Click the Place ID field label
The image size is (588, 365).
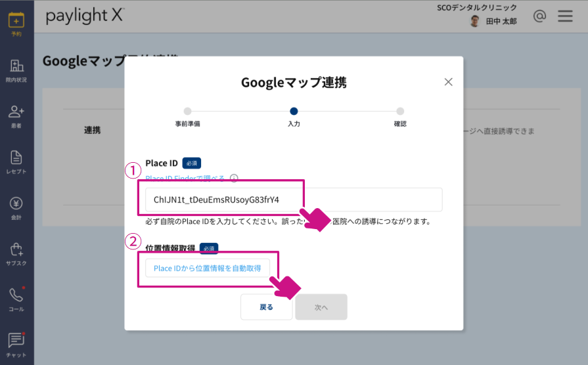(162, 163)
